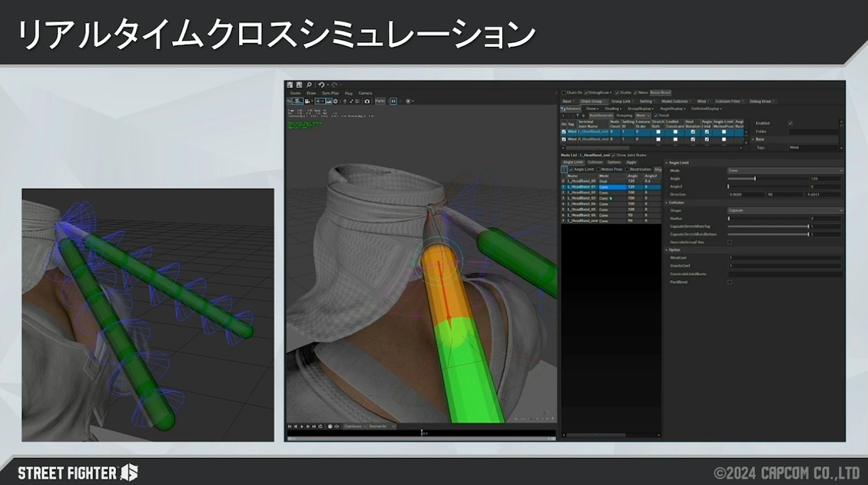Adjust the CapsuleStretchRateTop slider

click(x=768, y=226)
